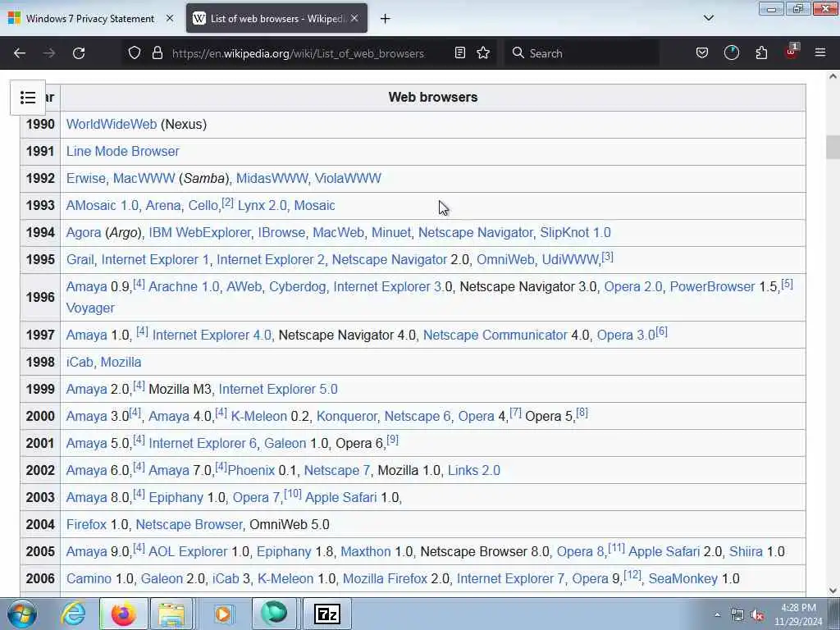The image size is (840, 630).
Task: Save page to Pocket
Action: [702, 53]
